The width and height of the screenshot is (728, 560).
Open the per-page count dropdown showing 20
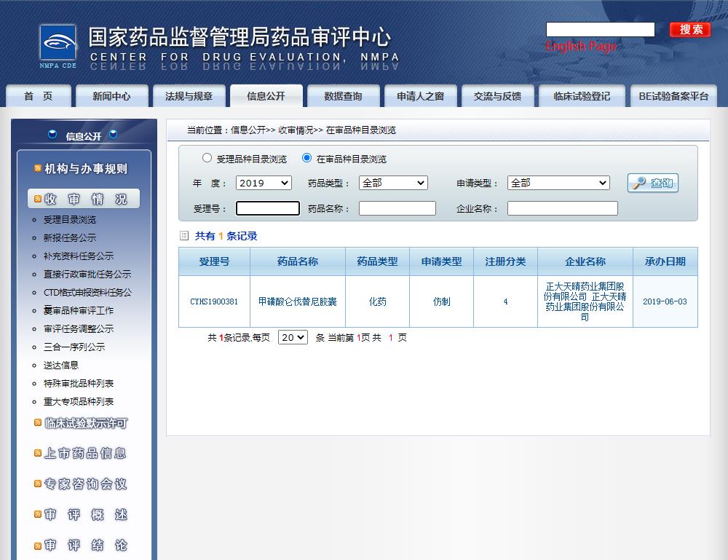point(293,337)
